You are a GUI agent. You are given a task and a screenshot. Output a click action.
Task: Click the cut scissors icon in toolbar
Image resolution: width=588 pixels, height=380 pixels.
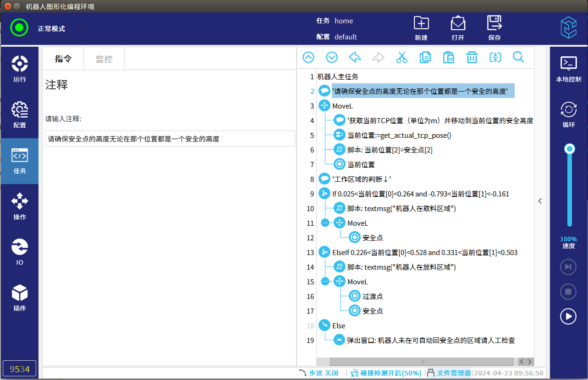(401, 57)
